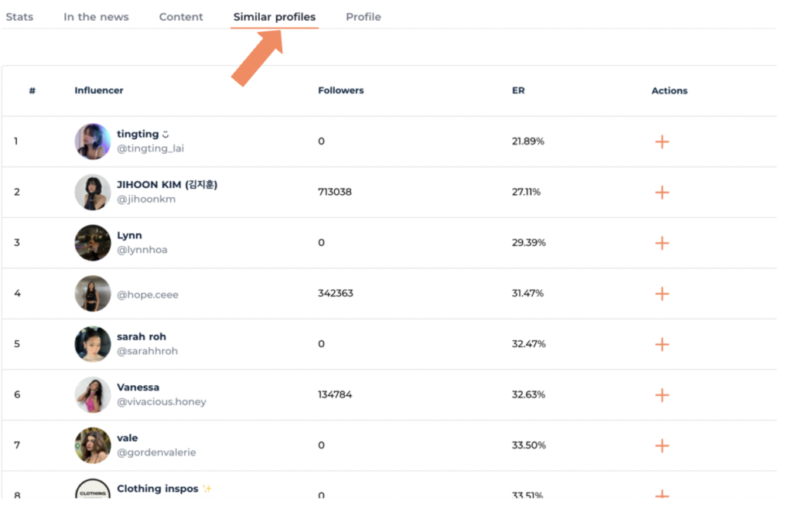Viewport: 792px width, 532px height.
Task: Add JIHOON KIM using the plus icon
Action: (x=661, y=193)
